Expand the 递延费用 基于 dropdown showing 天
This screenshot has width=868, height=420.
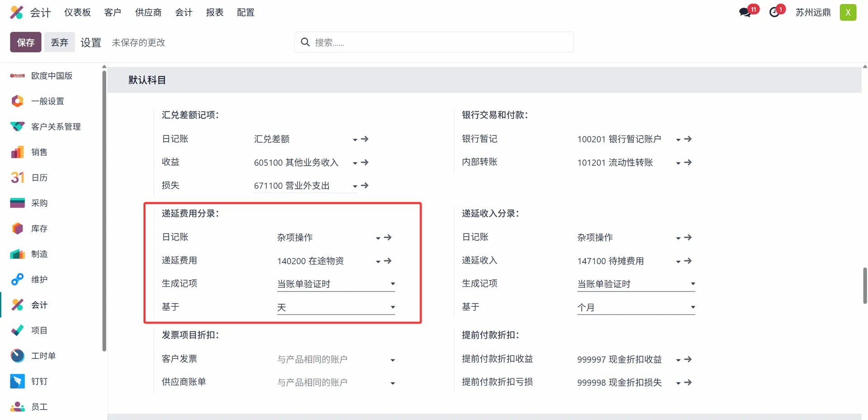pos(335,307)
